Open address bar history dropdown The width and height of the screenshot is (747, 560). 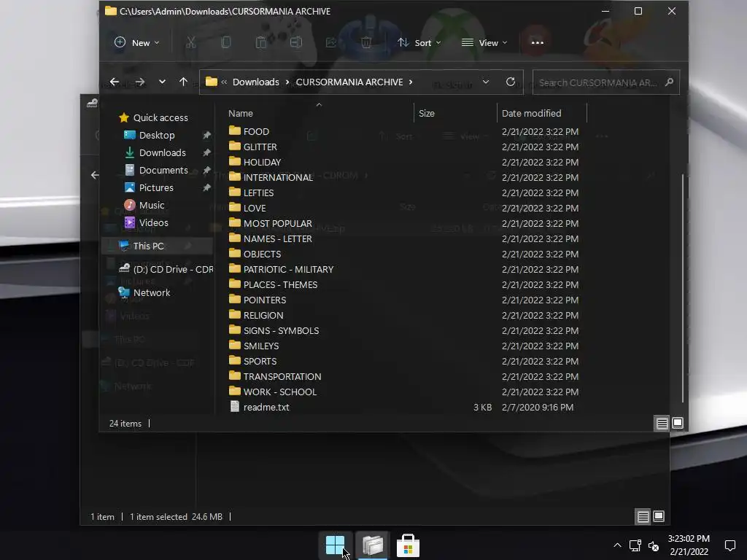(x=485, y=82)
